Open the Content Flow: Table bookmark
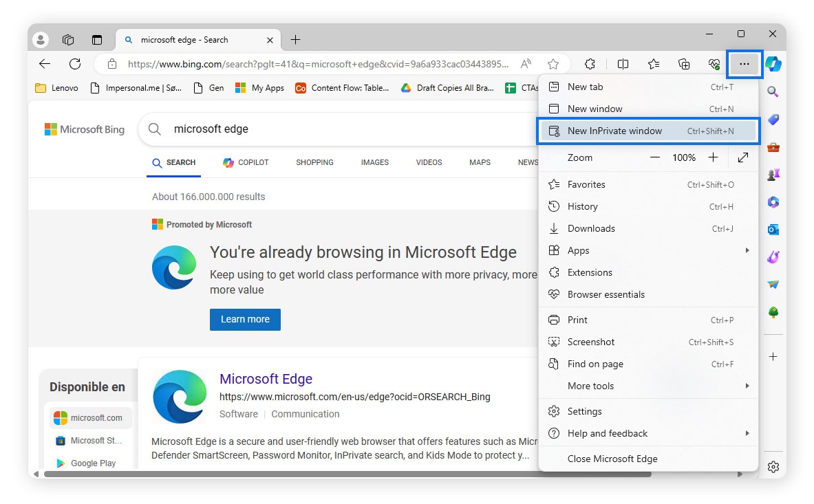Viewport: 814px width, 504px height. click(342, 87)
